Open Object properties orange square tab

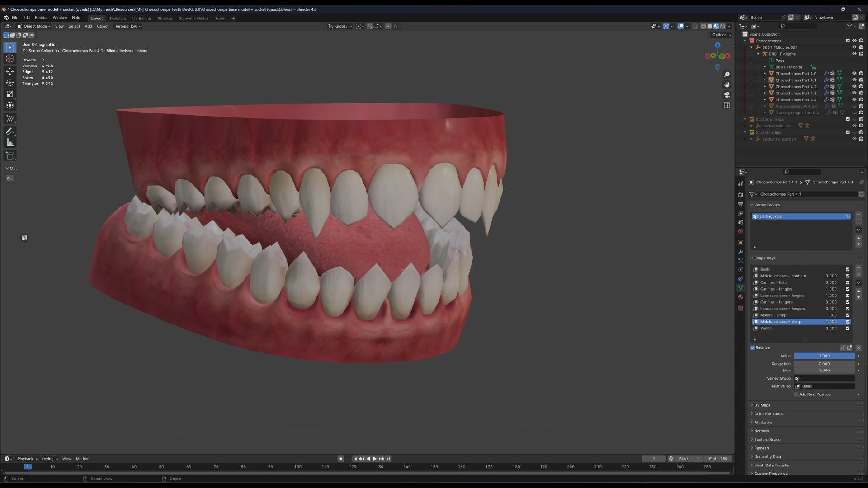coord(741,243)
